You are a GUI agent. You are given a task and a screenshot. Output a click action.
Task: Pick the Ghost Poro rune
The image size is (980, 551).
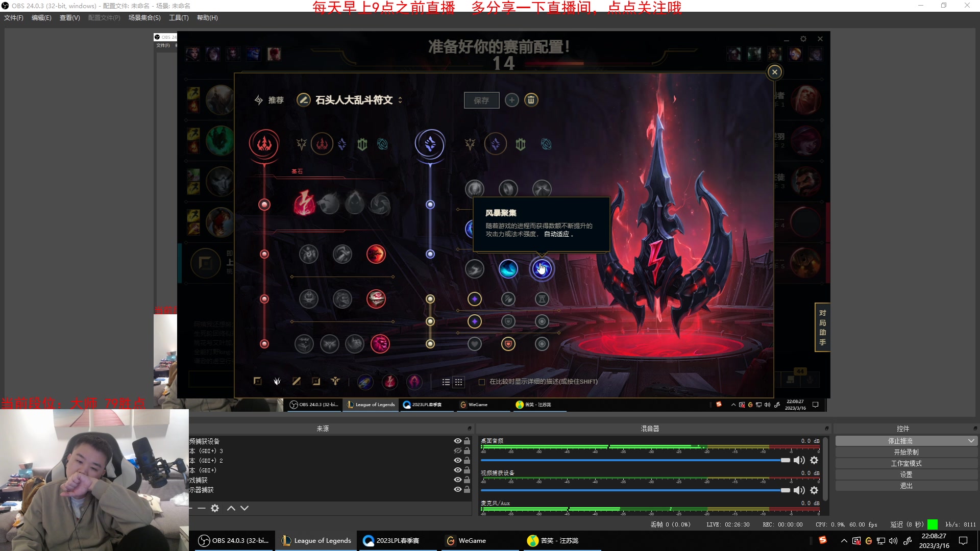[342, 299]
